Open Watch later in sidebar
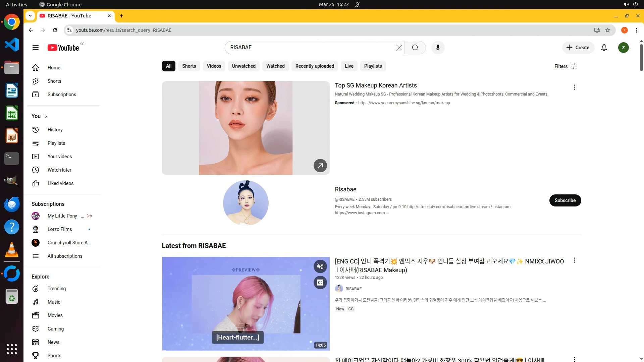This screenshot has height=362, width=644. (x=59, y=170)
